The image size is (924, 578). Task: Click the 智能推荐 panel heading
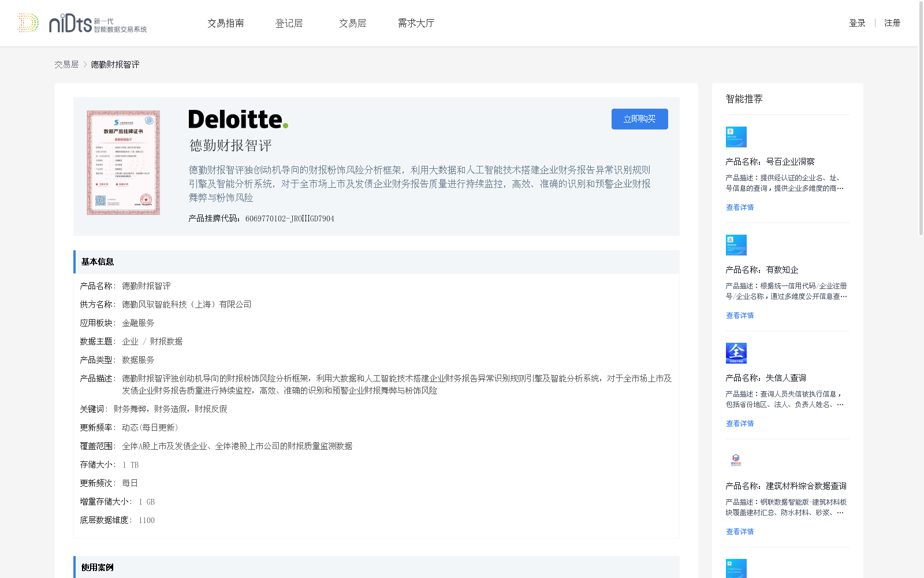pos(744,99)
